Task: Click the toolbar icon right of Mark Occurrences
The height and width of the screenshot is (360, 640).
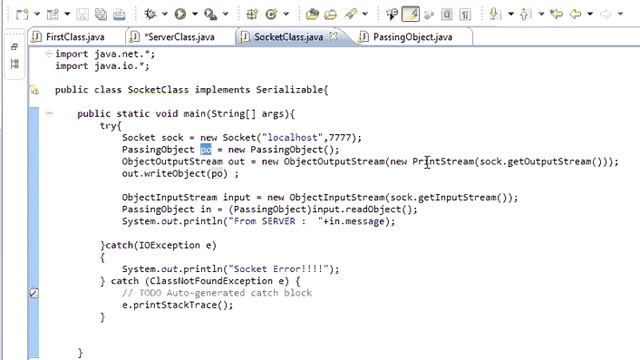Action: (x=429, y=15)
